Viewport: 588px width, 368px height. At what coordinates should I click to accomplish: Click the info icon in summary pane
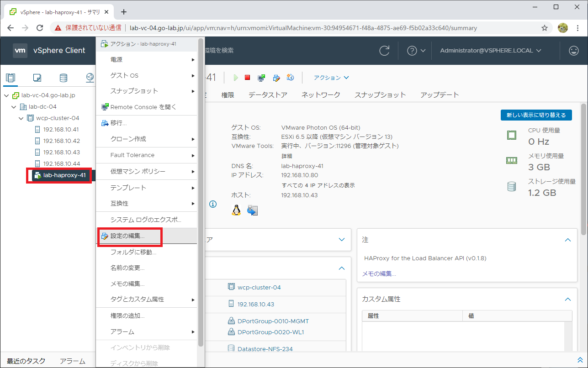213,204
